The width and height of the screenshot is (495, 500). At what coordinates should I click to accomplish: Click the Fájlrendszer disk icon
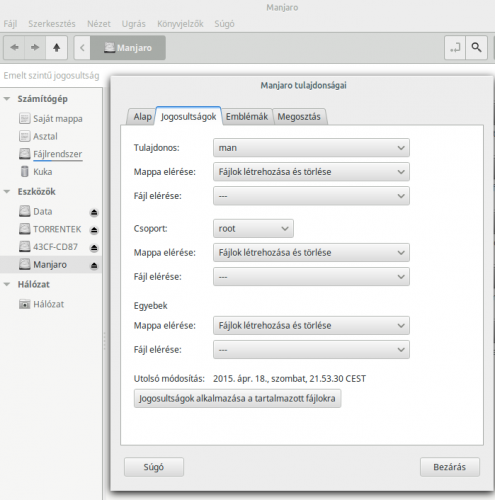pos(25,154)
